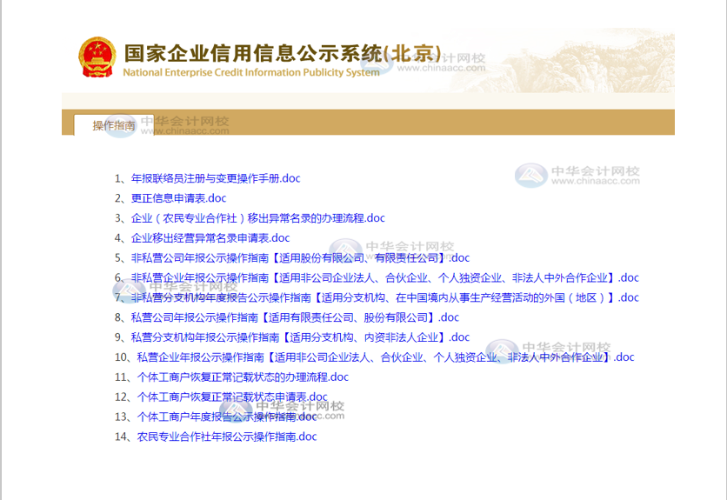Open item 6 非私营企业年报公示操作指南 document
Viewport: 727px width, 500px height.
pos(384,278)
